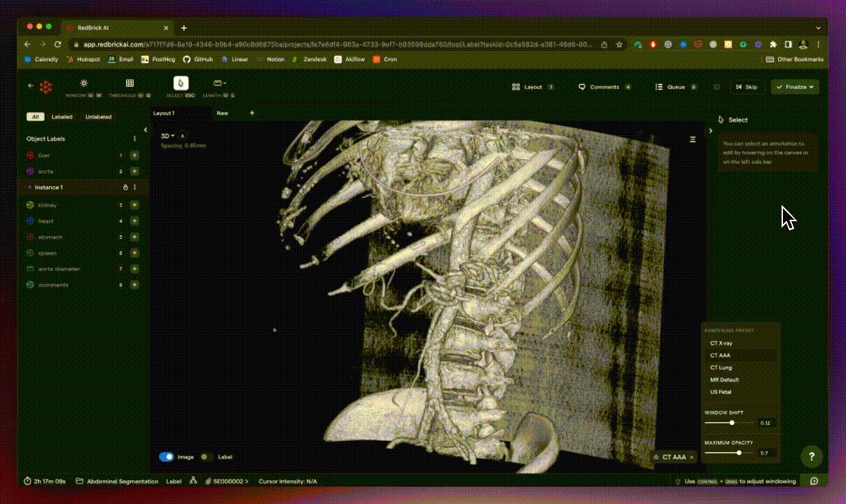Screen dimensions: 846x504
Task: Add a new heart instance
Action: click(134, 221)
